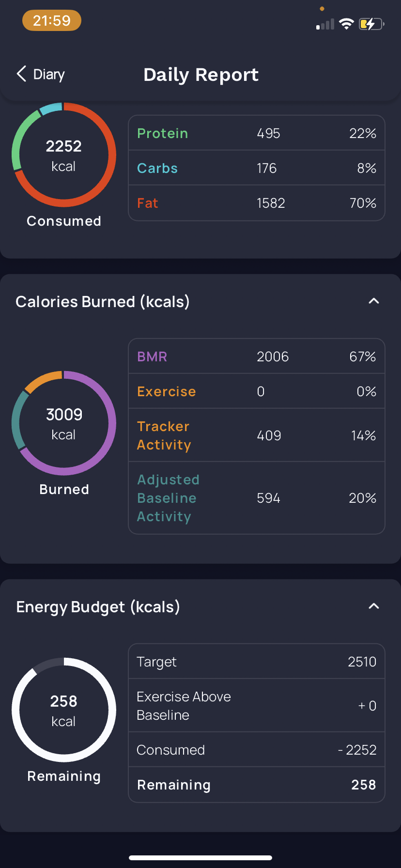Tap the battery charging icon

(371, 24)
